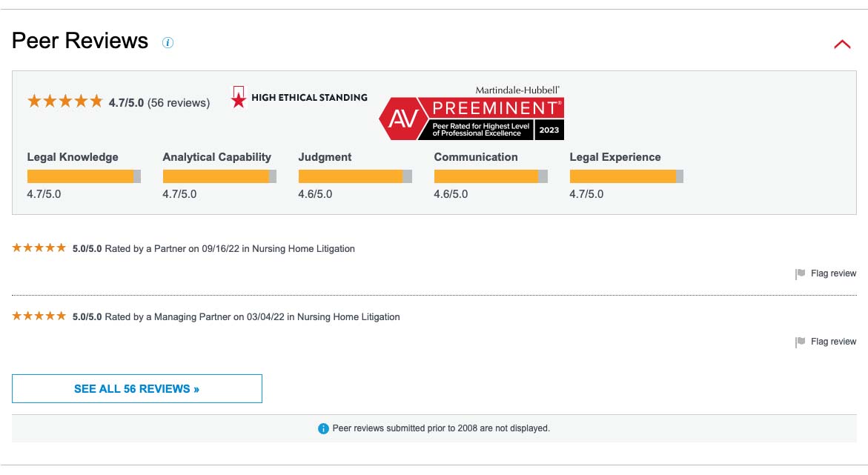Click the overall five-star rating icons

pyautogui.click(x=65, y=102)
